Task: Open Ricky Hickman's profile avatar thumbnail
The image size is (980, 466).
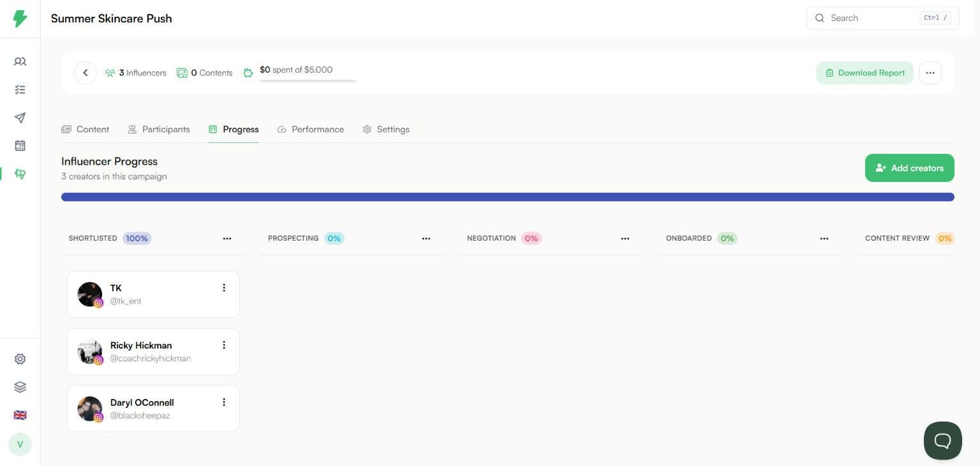Action: click(90, 352)
